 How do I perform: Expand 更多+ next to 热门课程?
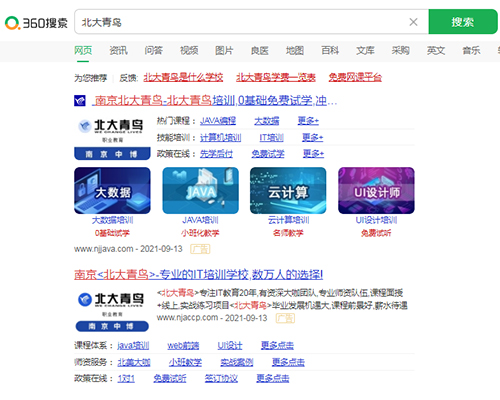308,121
